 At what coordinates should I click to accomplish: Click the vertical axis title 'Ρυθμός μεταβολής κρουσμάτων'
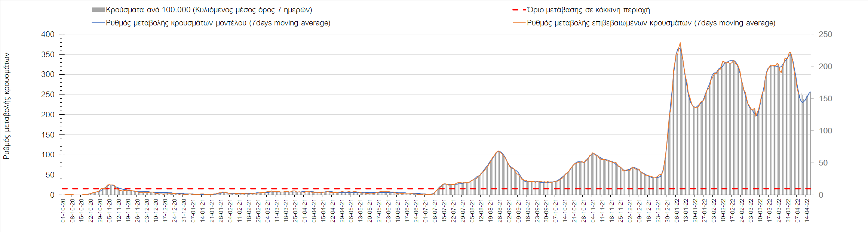[6, 106]
